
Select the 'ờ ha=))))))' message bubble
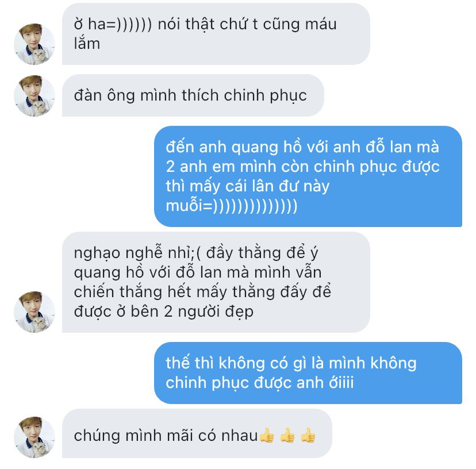pyautogui.click(x=216, y=34)
